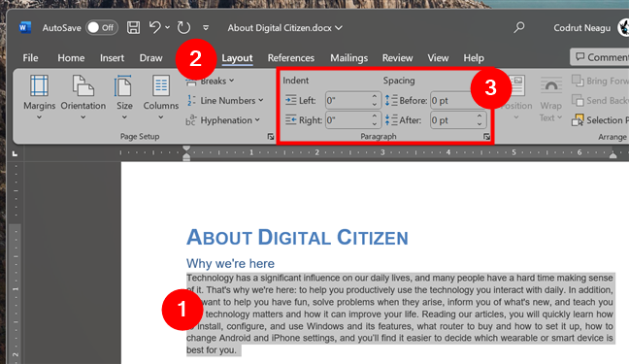Expand the Hyphenation dropdown
This screenshot has height=364, width=629.
[223, 120]
